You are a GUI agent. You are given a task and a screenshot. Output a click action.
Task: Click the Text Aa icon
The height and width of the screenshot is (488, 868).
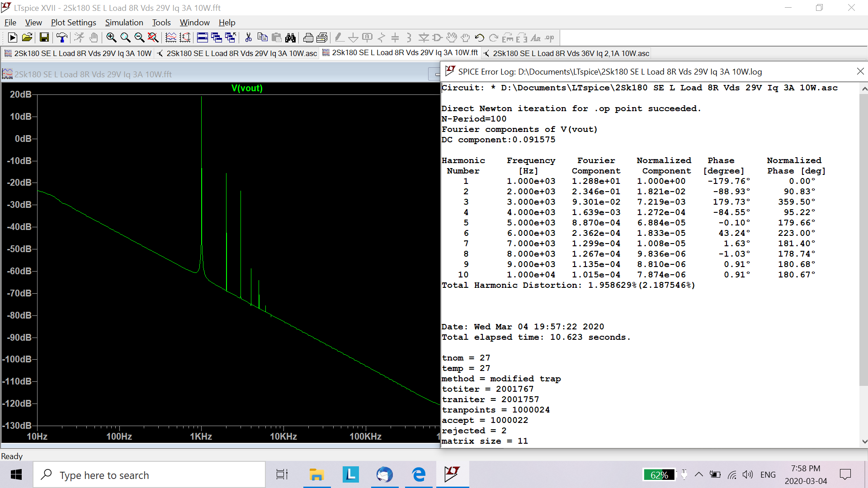(536, 38)
